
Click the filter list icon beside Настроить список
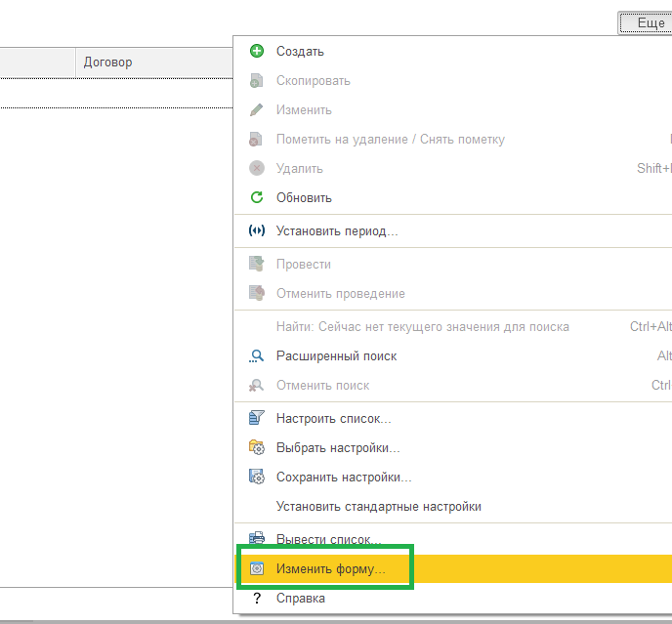(256, 418)
